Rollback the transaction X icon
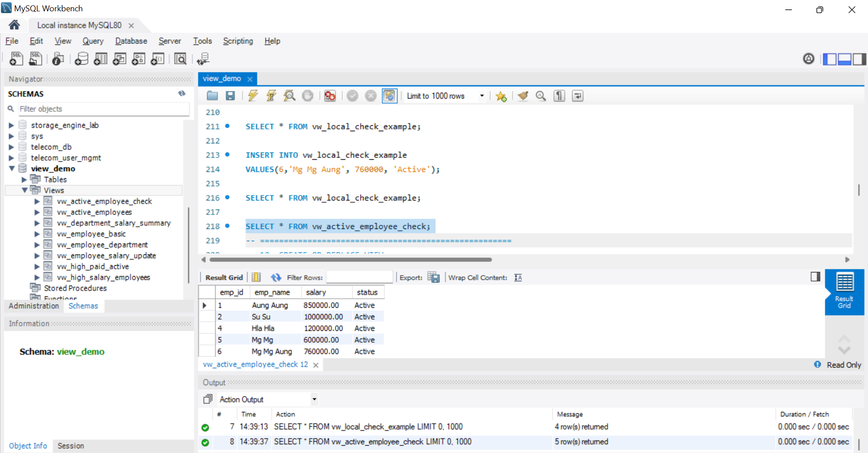This screenshot has width=868, height=453. click(x=371, y=95)
